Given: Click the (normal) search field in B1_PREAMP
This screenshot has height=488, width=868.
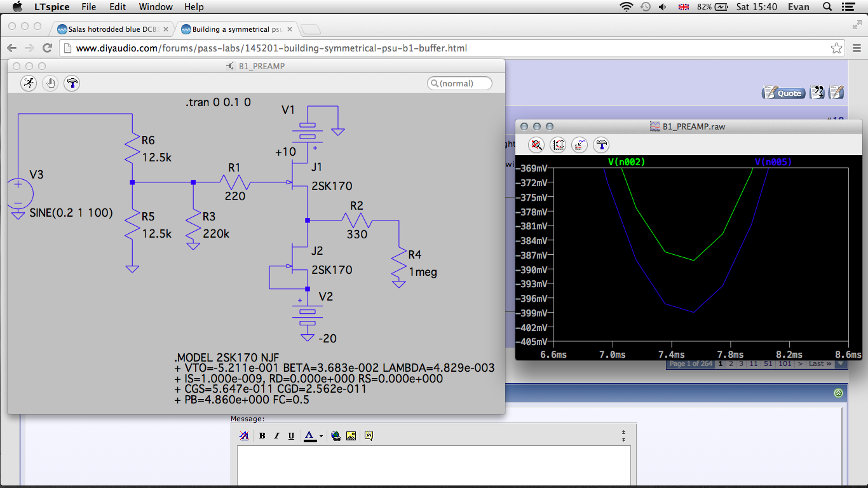Looking at the screenshot, I should point(459,83).
